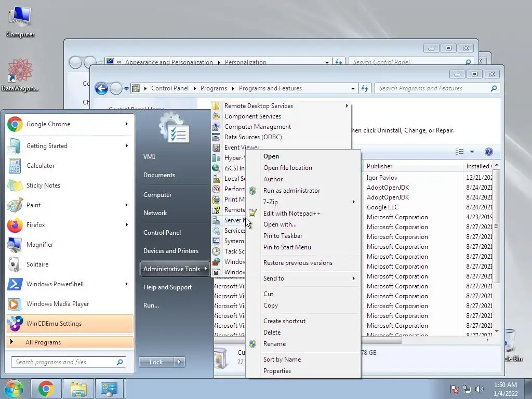Viewport: 532px width, 399px height.
Task: Launch Getting Started from Start menu
Action: [x=70, y=146]
